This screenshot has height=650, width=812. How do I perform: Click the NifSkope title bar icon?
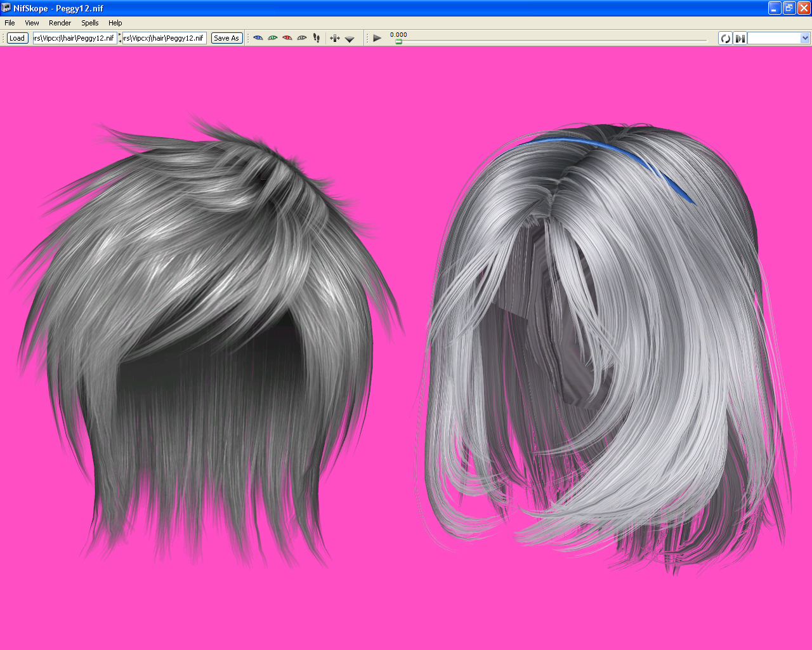(x=6, y=8)
